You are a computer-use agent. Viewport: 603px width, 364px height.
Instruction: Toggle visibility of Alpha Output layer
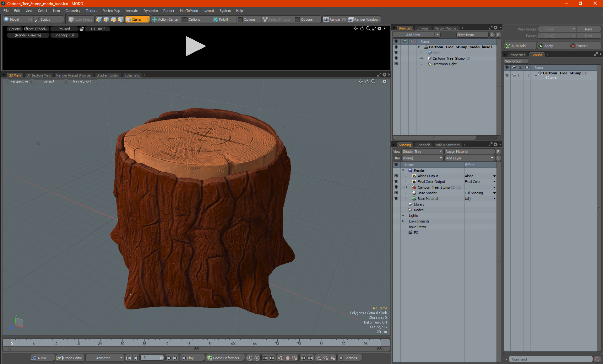pos(396,176)
